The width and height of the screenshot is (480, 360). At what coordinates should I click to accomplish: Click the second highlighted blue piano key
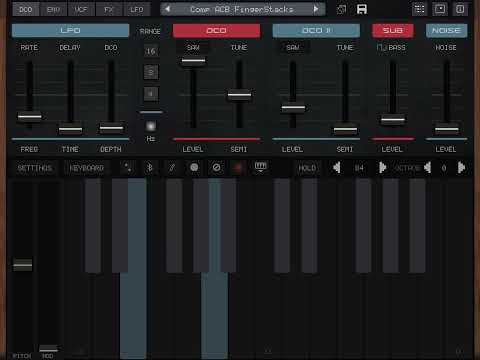click(214, 313)
